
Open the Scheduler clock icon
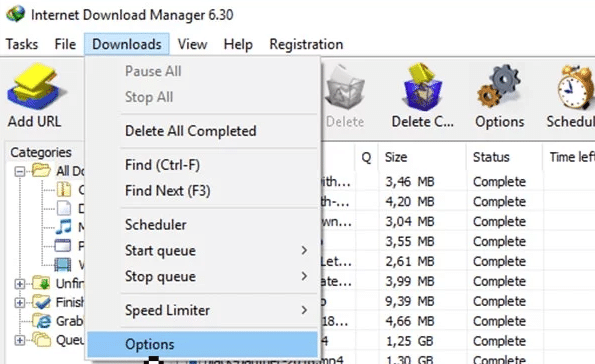[575, 87]
